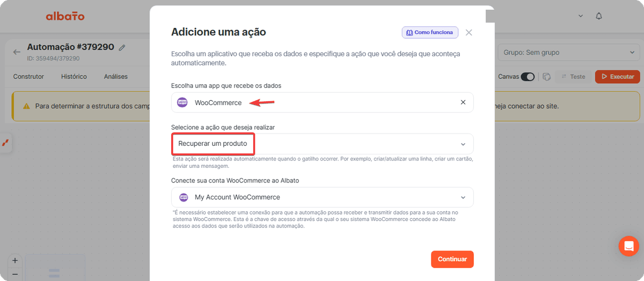Expand the top-bar account chevron

581,16
